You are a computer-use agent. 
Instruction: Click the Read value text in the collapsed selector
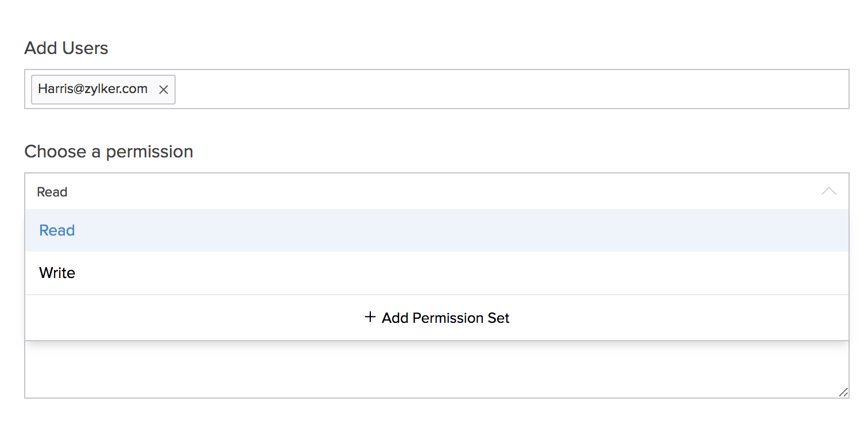[52, 192]
